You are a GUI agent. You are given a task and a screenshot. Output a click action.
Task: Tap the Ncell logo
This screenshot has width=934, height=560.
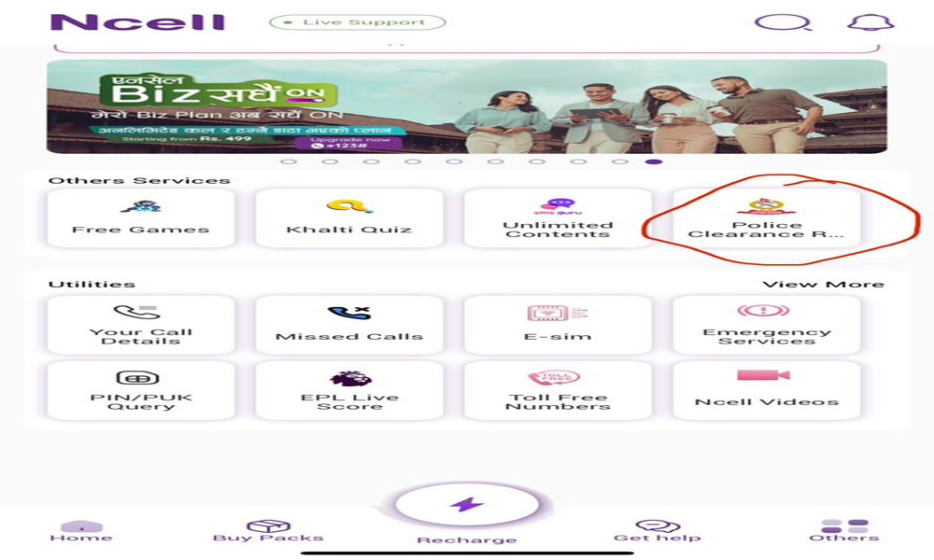(x=137, y=22)
